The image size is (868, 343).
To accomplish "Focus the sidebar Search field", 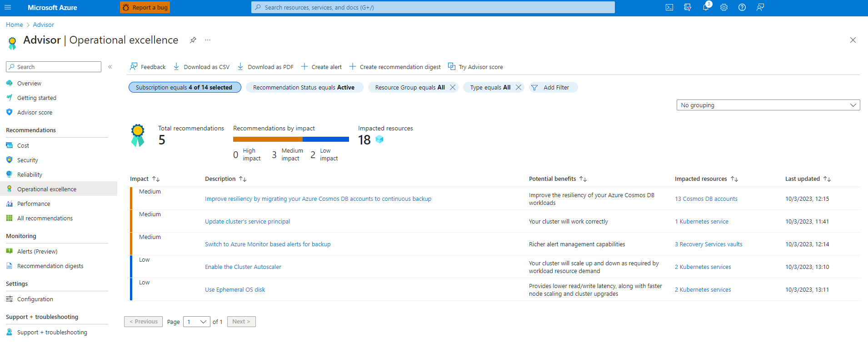I will tap(54, 67).
